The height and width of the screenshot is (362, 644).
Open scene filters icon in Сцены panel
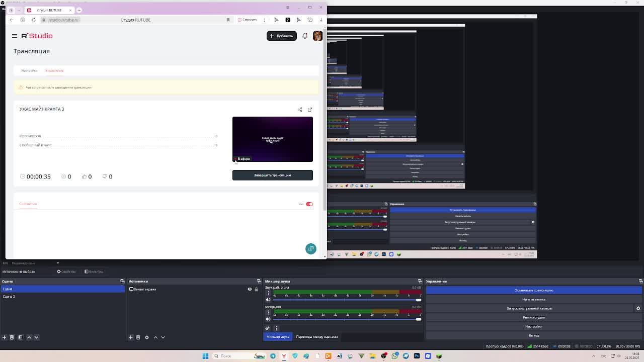click(20, 337)
